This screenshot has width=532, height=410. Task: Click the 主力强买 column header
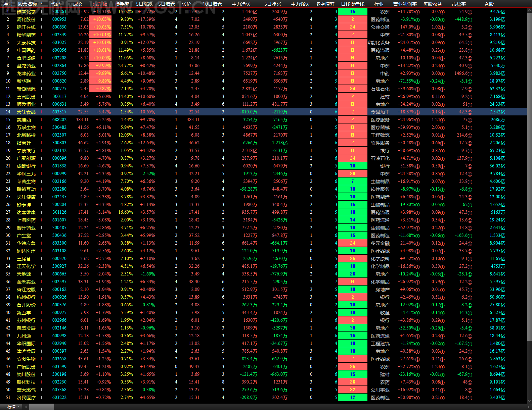click(x=300, y=4)
